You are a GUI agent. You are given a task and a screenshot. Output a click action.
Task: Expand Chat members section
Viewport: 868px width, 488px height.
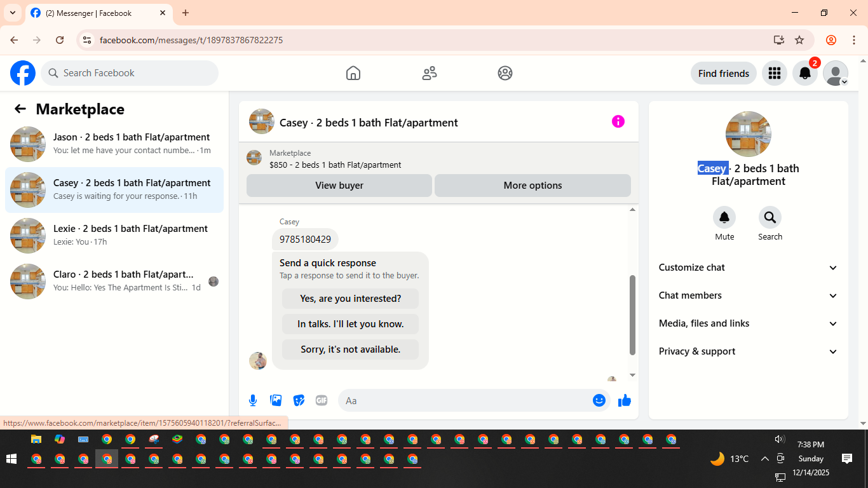(749, 295)
